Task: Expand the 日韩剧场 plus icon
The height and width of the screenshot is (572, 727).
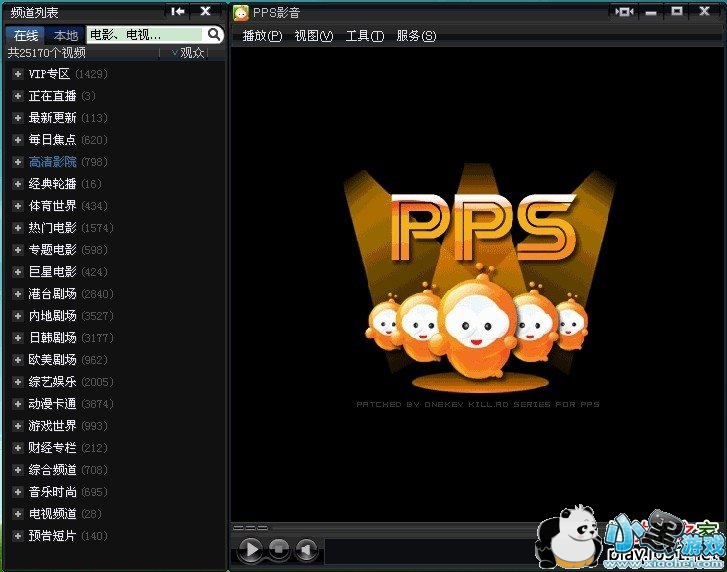Action: click(x=18, y=338)
